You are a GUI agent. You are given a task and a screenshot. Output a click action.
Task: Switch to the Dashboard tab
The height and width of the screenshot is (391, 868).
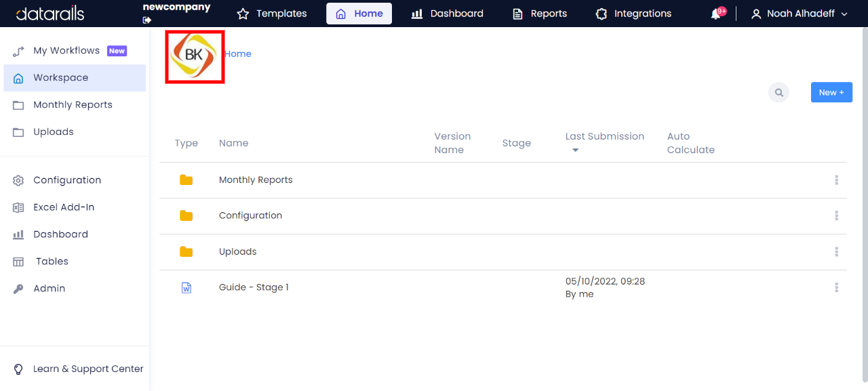pos(448,13)
